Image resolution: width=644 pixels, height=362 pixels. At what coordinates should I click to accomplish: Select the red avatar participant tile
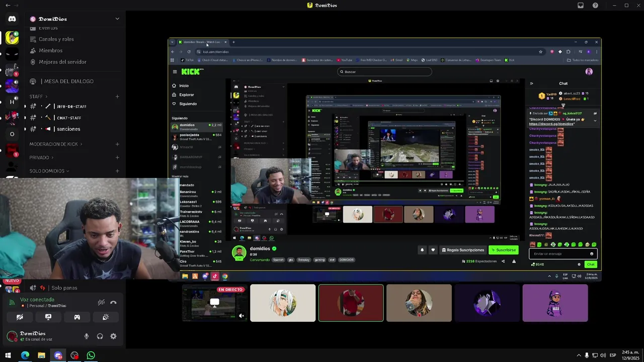(x=351, y=303)
